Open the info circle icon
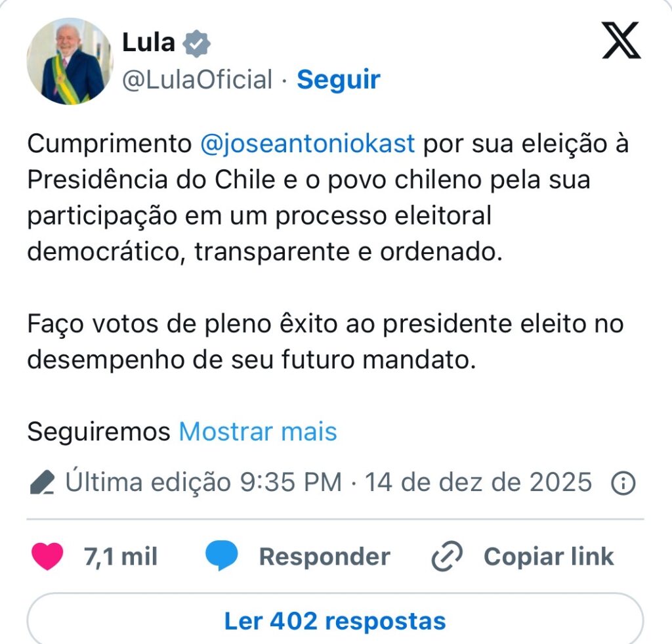The width and height of the screenshot is (672, 644). click(x=623, y=483)
